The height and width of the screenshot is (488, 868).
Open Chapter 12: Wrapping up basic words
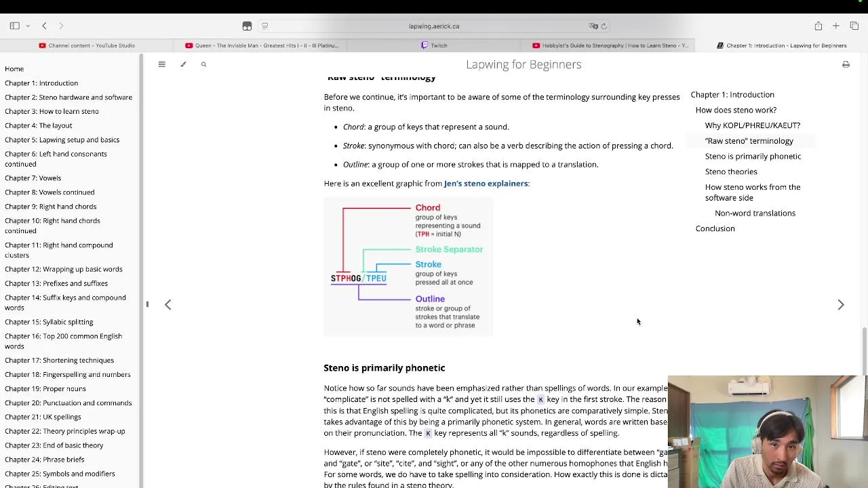coord(64,269)
